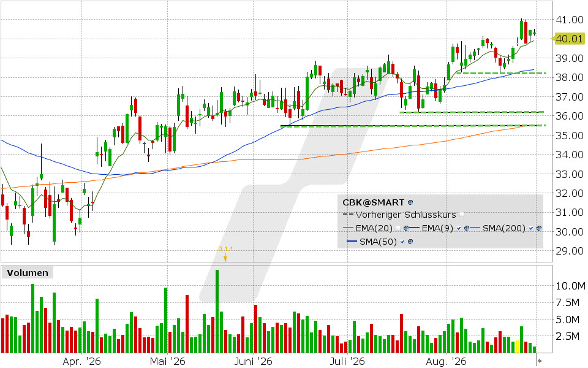This screenshot has width=588, height=368.
Task: Enable the Vorheriger Schlusskurs checkbox
Action: 462,215
